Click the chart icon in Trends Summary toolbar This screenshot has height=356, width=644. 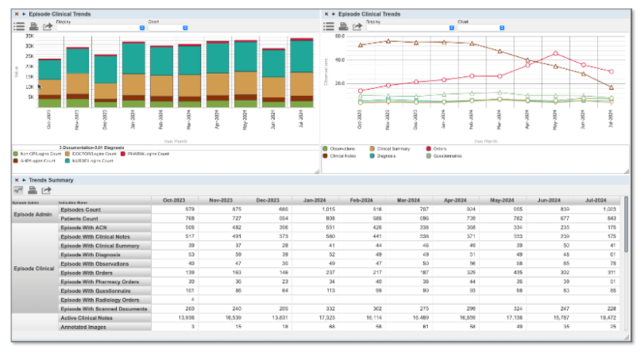[19, 190]
